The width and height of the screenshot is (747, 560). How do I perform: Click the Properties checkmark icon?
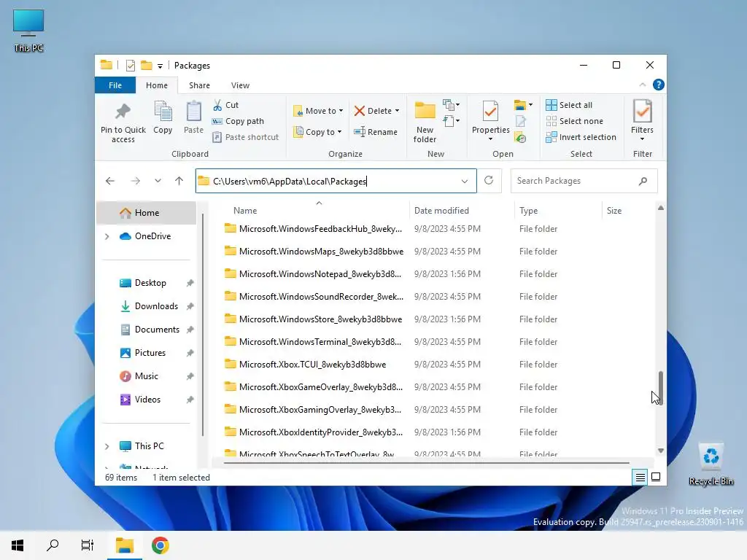(490, 112)
